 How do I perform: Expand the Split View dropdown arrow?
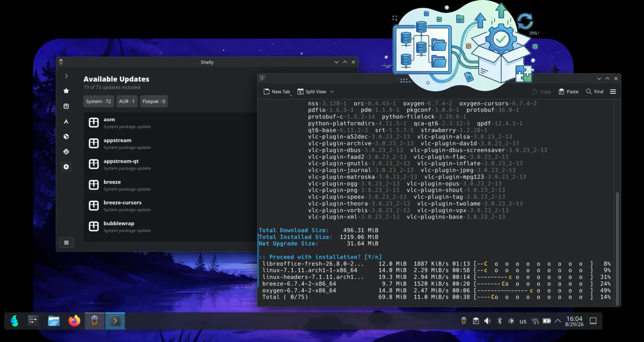tap(332, 91)
